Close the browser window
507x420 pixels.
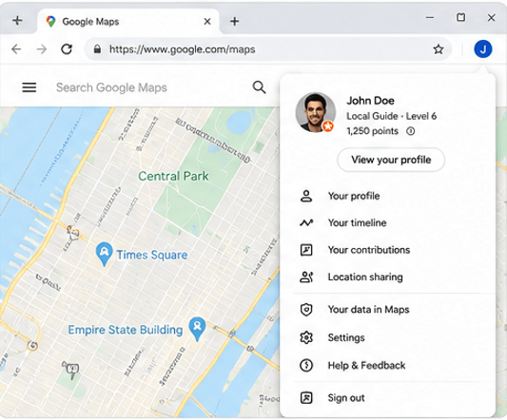pyautogui.click(x=492, y=17)
